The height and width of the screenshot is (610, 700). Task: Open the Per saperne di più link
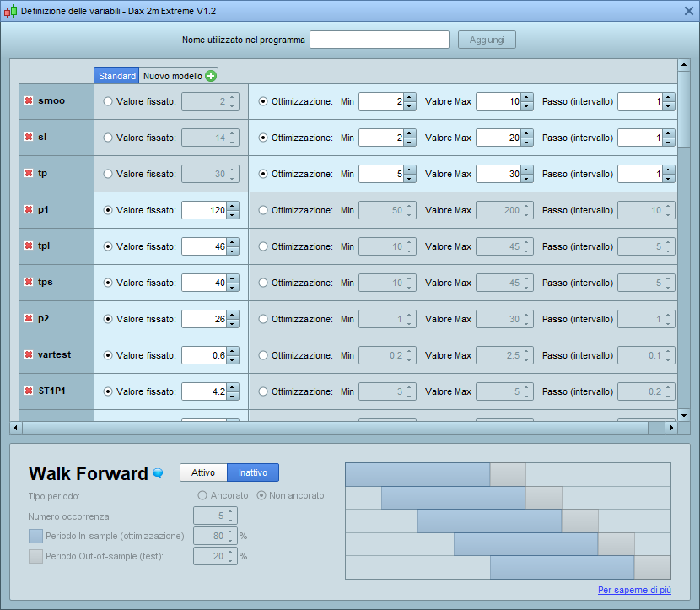(634, 590)
